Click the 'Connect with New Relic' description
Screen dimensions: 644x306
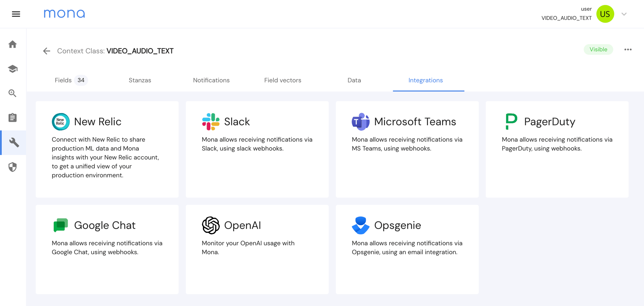[x=106, y=157]
